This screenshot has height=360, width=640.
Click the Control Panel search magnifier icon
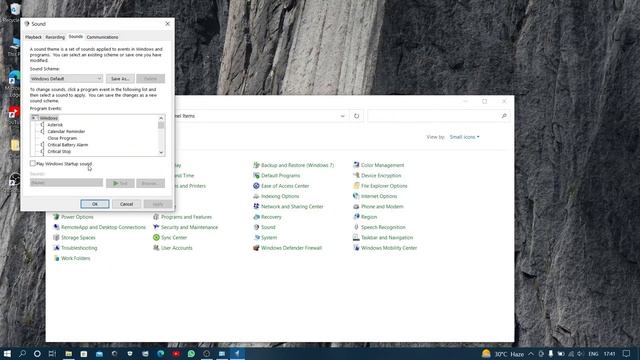[504, 116]
